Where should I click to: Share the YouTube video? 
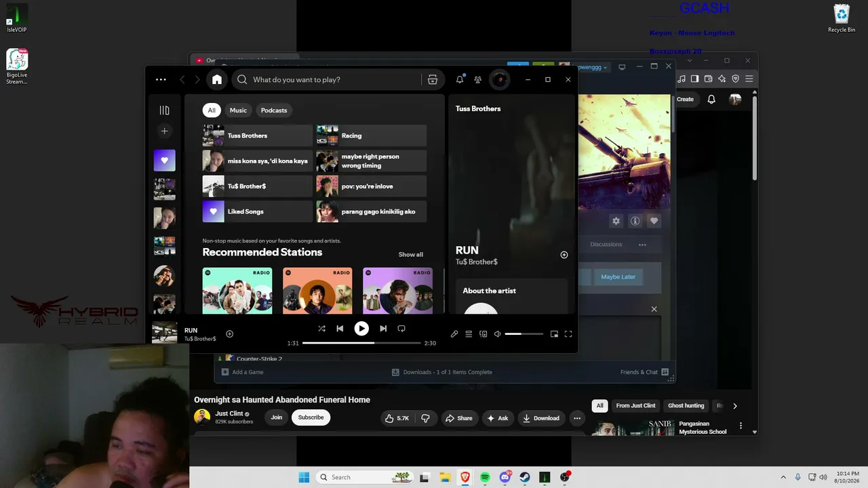458,418
